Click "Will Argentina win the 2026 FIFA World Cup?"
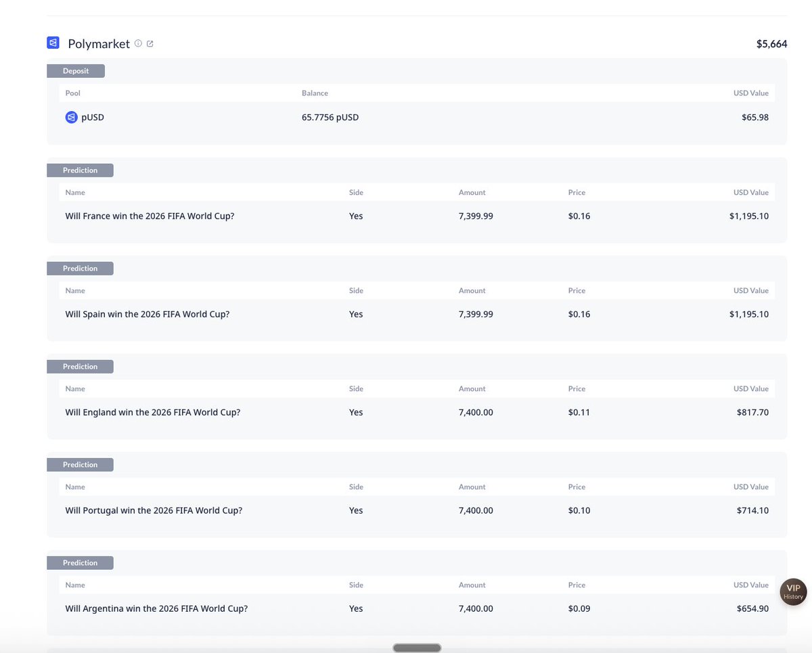Image resolution: width=812 pixels, height=653 pixels. (x=156, y=608)
